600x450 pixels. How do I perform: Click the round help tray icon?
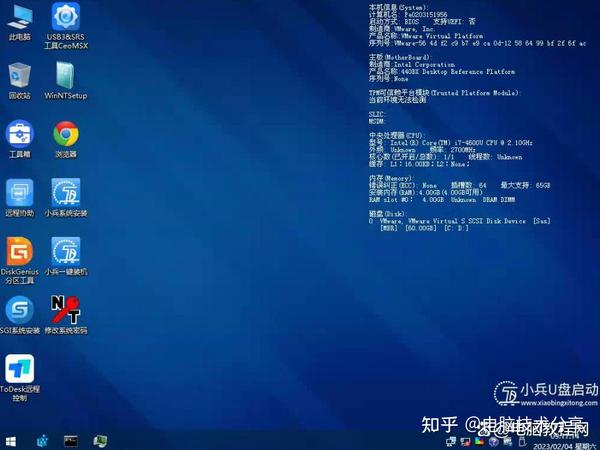tap(494, 442)
